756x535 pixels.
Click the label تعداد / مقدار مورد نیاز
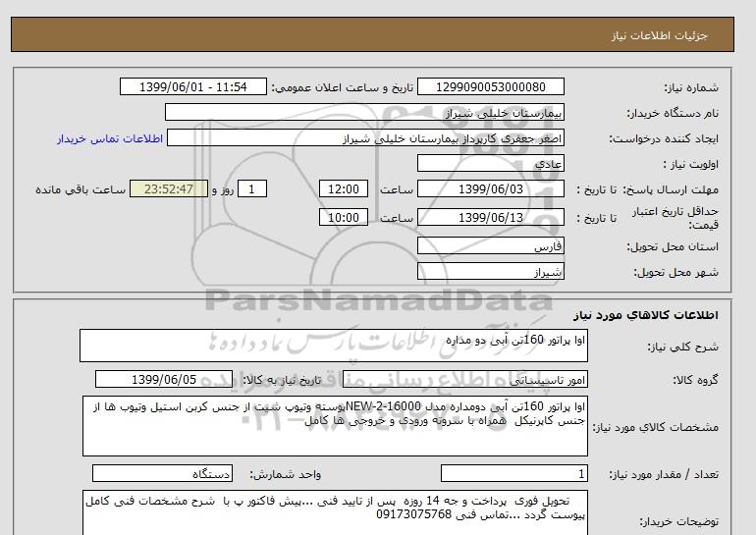pyautogui.click(x=664, y=475)
